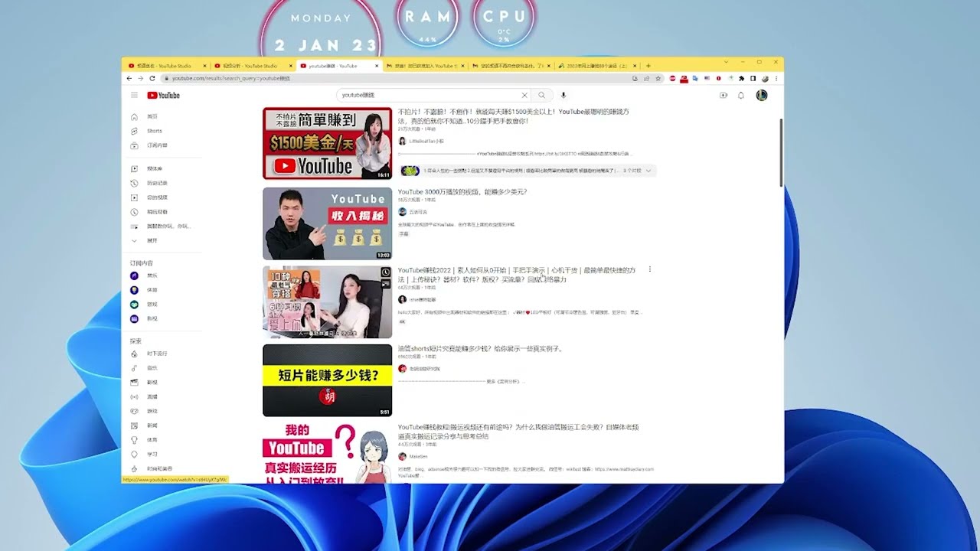The height and width of the screenshot is (551, 980).
Task: Click the magnifier search button
Action: click(x=541, y=95)
